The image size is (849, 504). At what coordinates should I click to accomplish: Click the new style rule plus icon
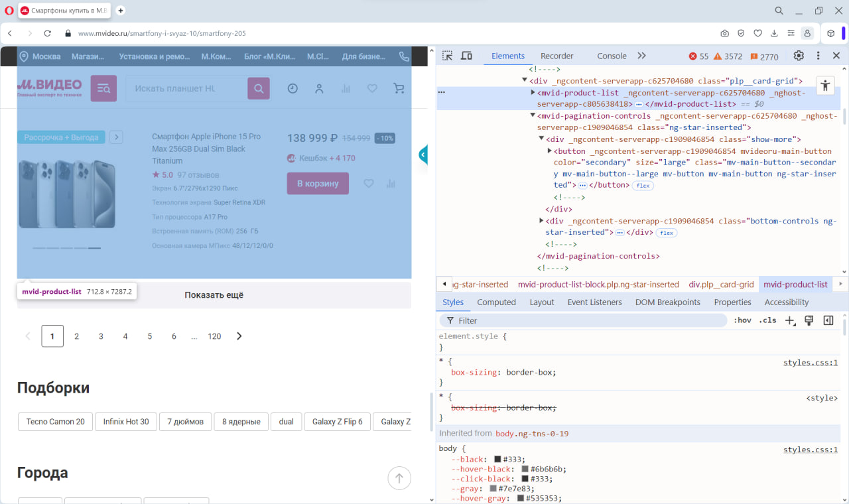coord(789,320)
